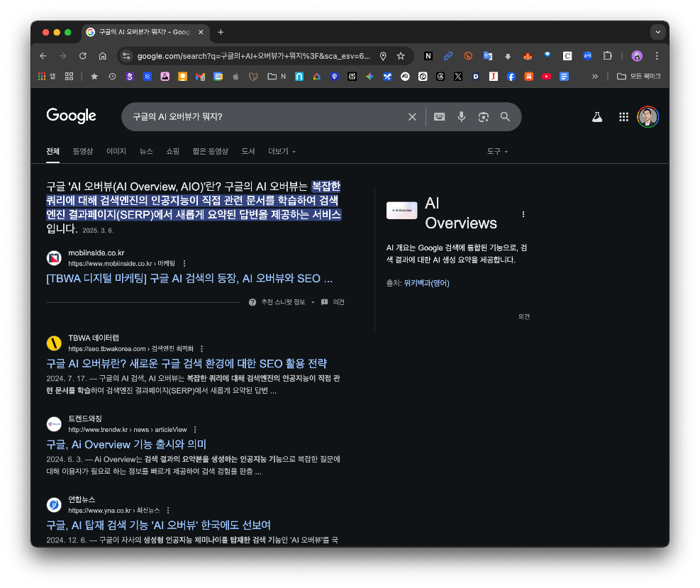
Task: Open the Google account profile picture
Action: (x=648, y=117)
